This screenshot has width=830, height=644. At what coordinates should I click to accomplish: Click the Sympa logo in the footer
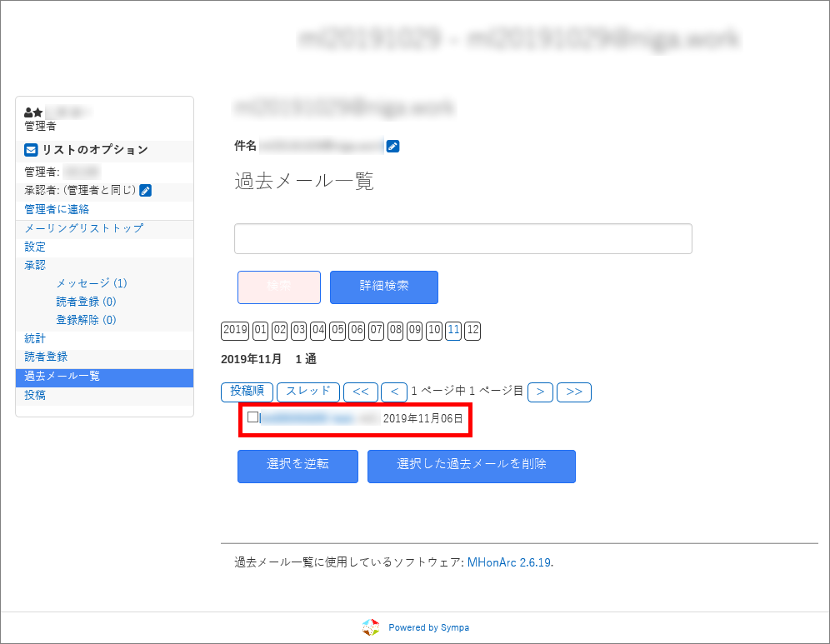[371, 627]
